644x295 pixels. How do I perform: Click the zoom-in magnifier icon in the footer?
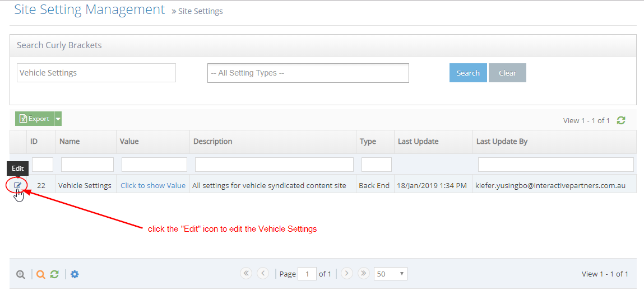point(21,274)
